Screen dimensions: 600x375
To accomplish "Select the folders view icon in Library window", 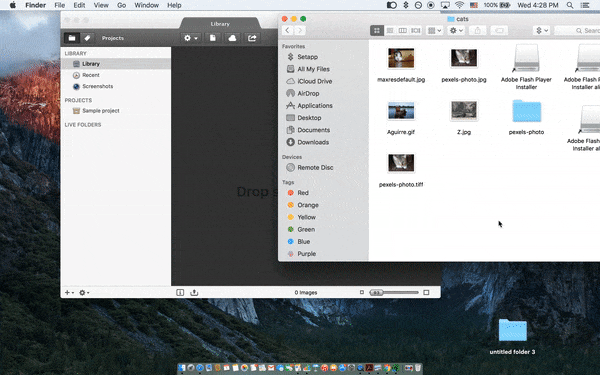I will (72, 38).
